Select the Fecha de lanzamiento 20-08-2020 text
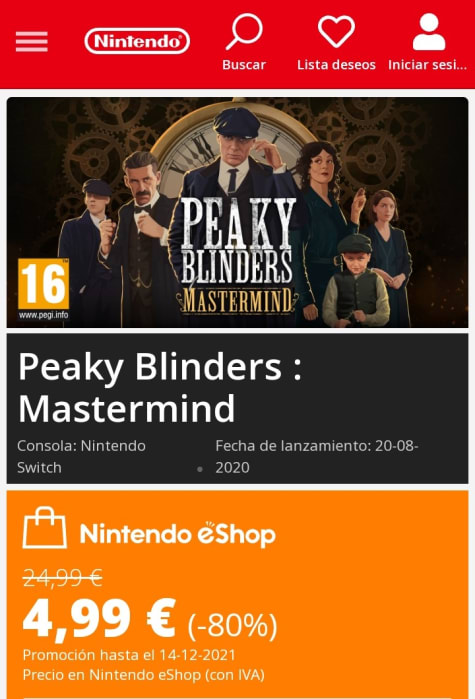 pos(317,456)
